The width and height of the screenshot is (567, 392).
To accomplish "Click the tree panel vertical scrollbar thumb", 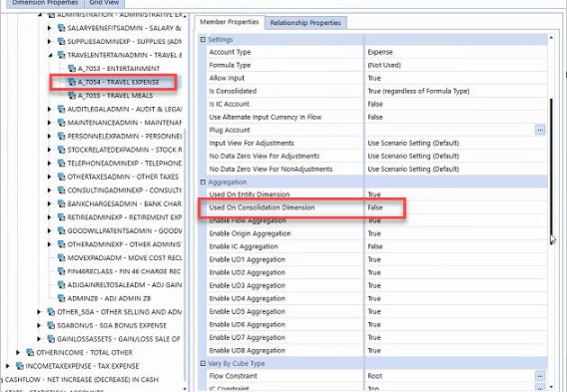I will coord(185,254).
